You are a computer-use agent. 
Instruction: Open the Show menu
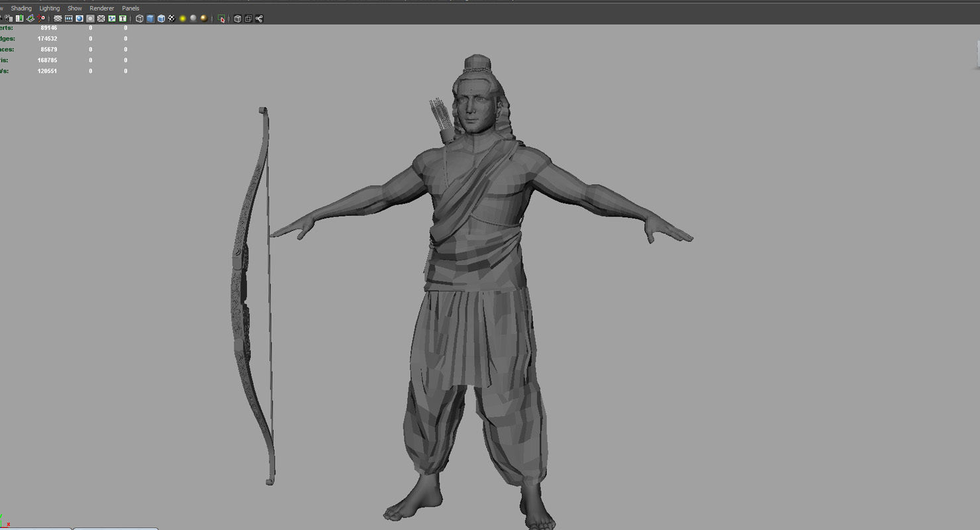pos(74,8)
